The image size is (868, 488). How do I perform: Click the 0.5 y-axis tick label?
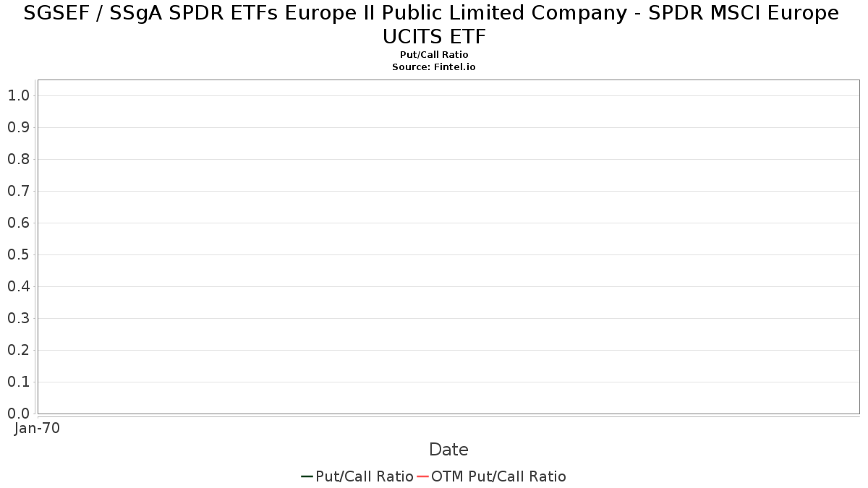(18, 254)
